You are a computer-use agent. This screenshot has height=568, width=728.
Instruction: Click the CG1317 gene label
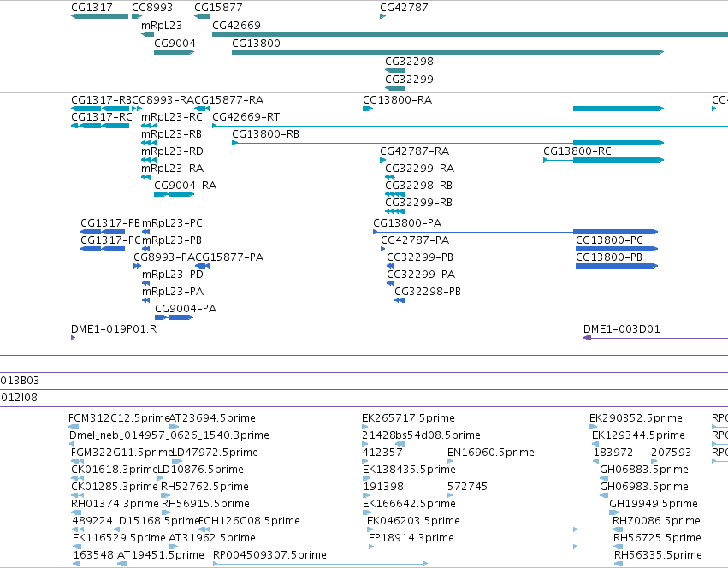tap(92, 8)
